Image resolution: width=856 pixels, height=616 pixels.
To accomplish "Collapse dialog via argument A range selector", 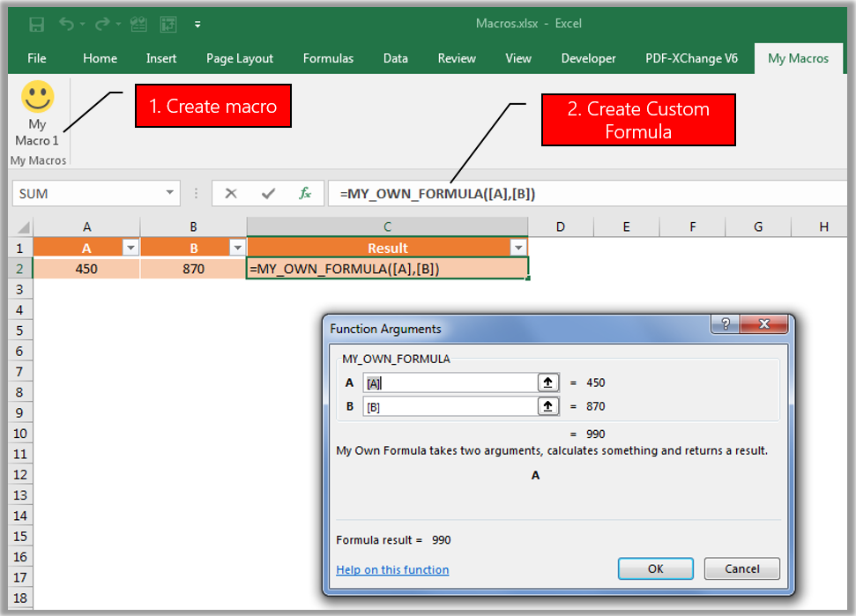I will point(548,382).
